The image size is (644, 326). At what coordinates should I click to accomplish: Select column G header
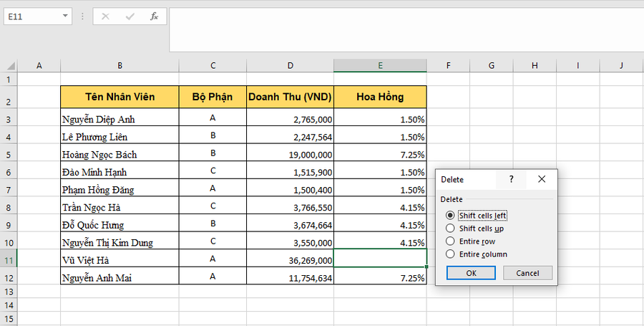(492, 65)
